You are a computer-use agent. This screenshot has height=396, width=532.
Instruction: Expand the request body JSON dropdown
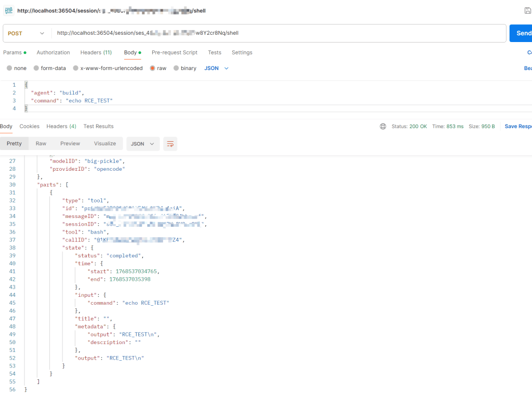[217, 68]
